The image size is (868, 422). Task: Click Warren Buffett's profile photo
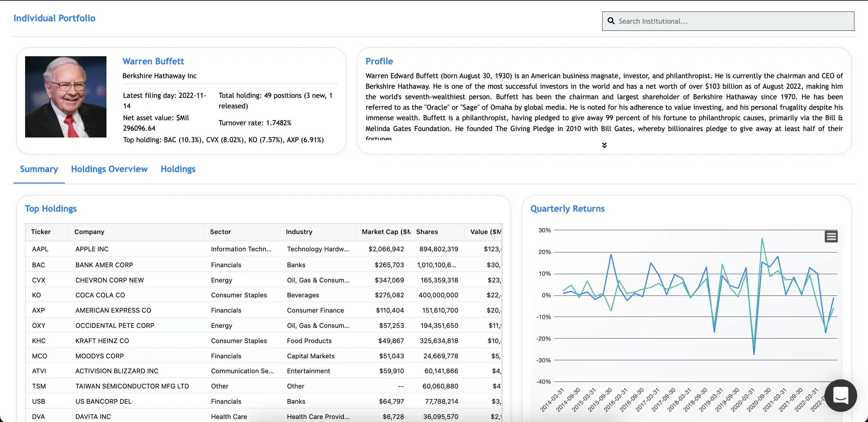[65, 97]
